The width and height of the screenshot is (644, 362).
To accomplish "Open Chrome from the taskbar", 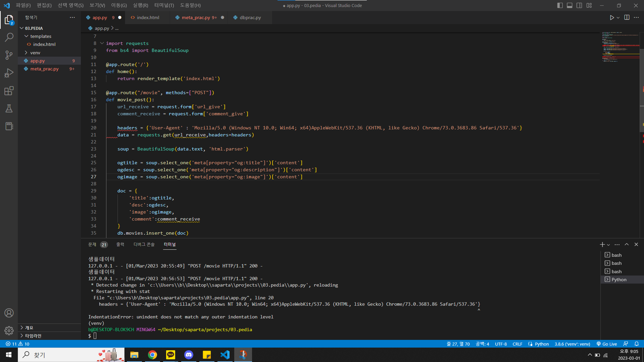I will [153, 355].
